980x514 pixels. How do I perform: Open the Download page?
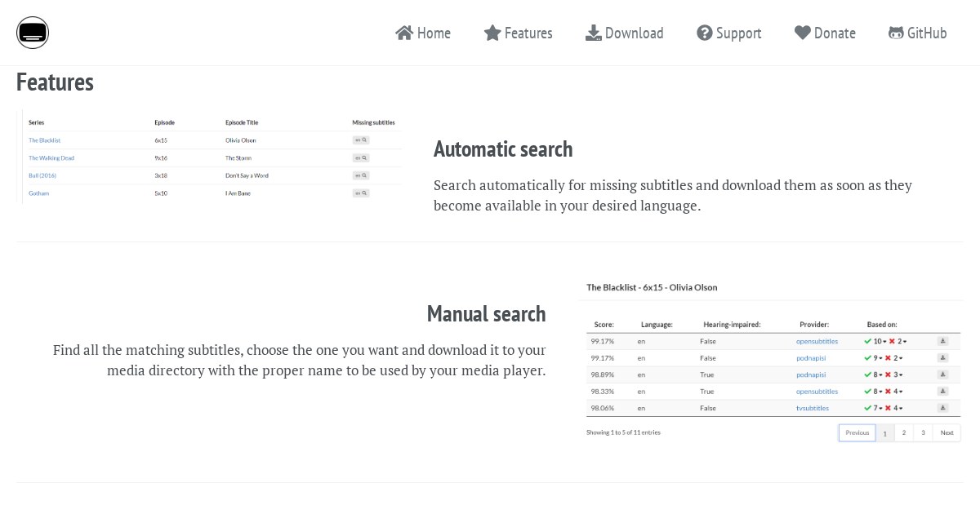pos(625,33)
